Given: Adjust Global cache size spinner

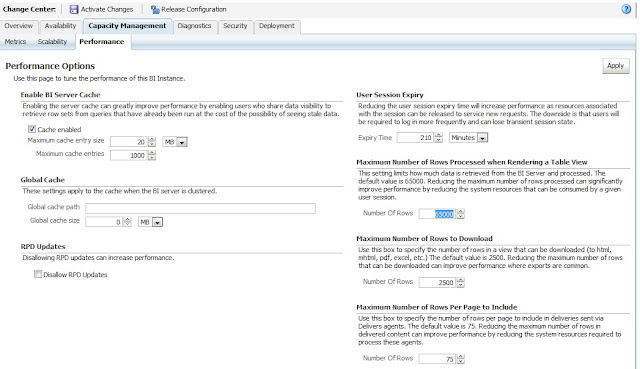Looking at the screenshot, I should coord(128,222).
